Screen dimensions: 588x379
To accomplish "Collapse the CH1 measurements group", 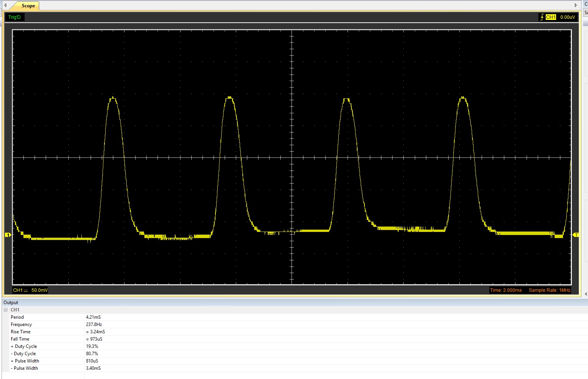I will pos(6,310).
